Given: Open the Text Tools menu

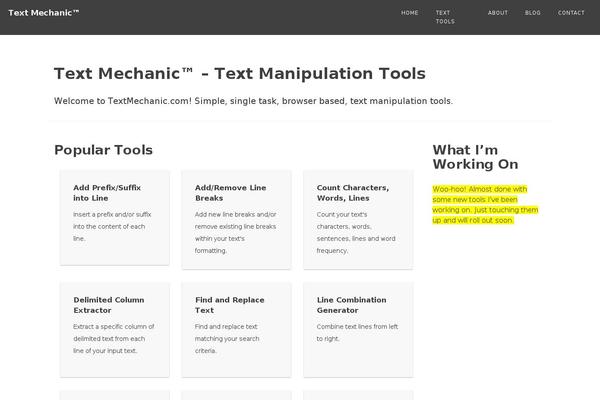Looking at the screenshot, I should point(445,17).
